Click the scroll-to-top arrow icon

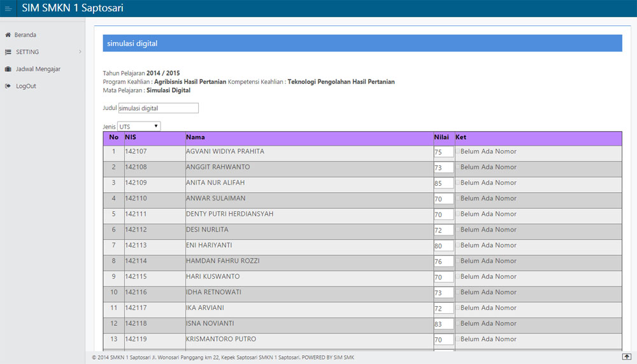pyautogui.click(x=627, y=357)
